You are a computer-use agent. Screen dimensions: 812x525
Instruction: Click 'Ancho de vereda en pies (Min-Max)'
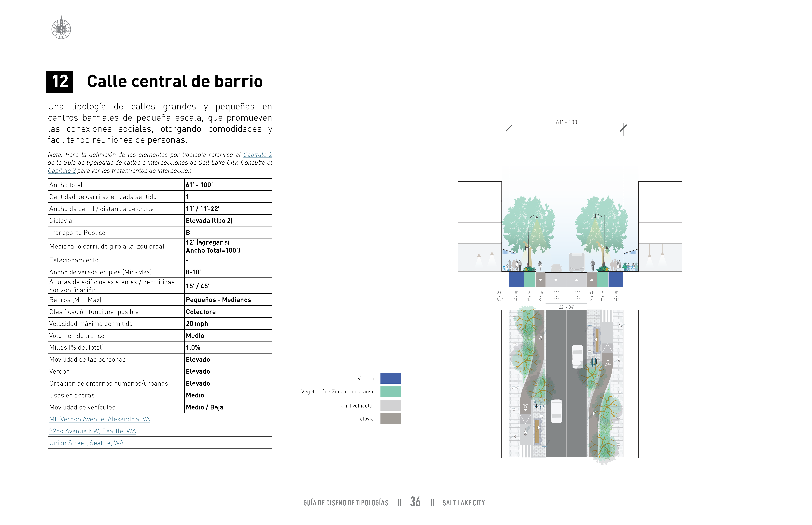coord(100,272)
